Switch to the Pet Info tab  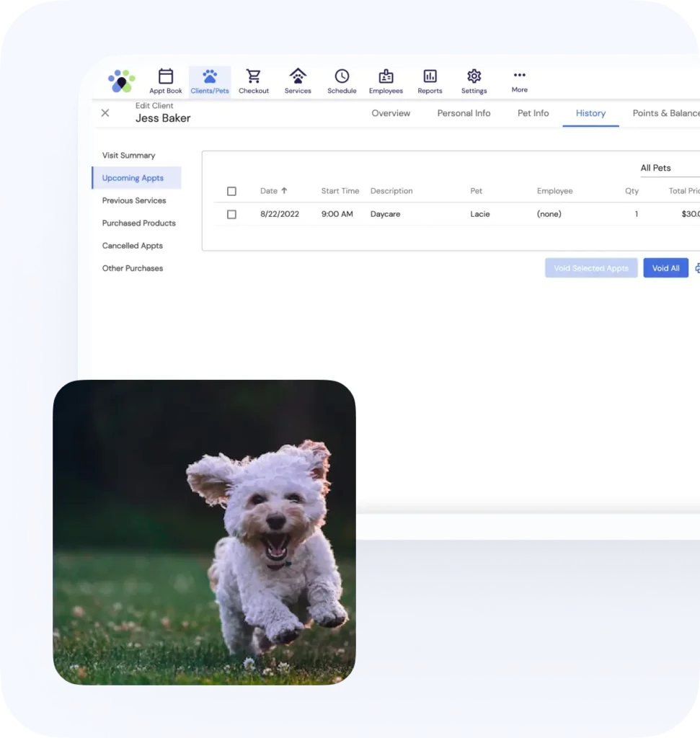click(x=533, y=113)
